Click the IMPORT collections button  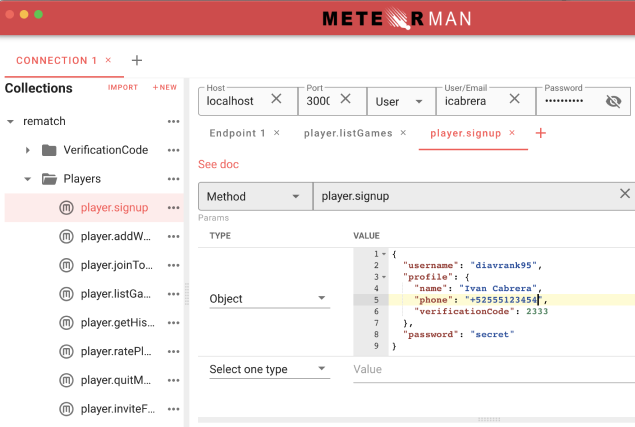point(123,88)
